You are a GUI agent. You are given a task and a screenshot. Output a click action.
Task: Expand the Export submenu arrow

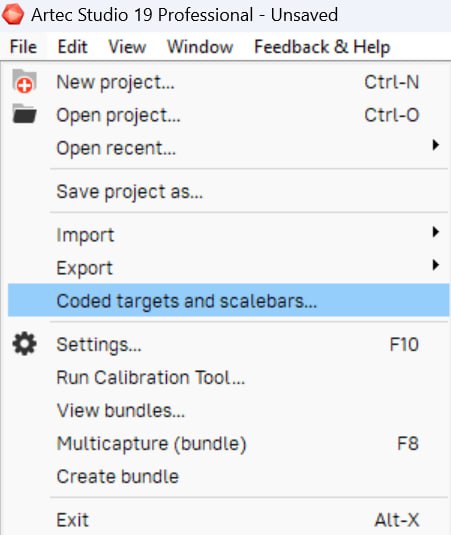pos(435,265)
